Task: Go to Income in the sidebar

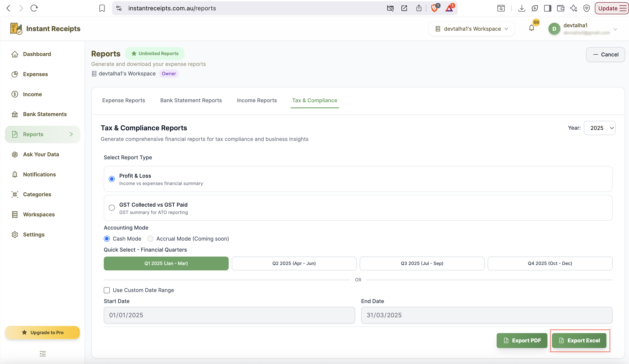Action: (x=42, y=94)
